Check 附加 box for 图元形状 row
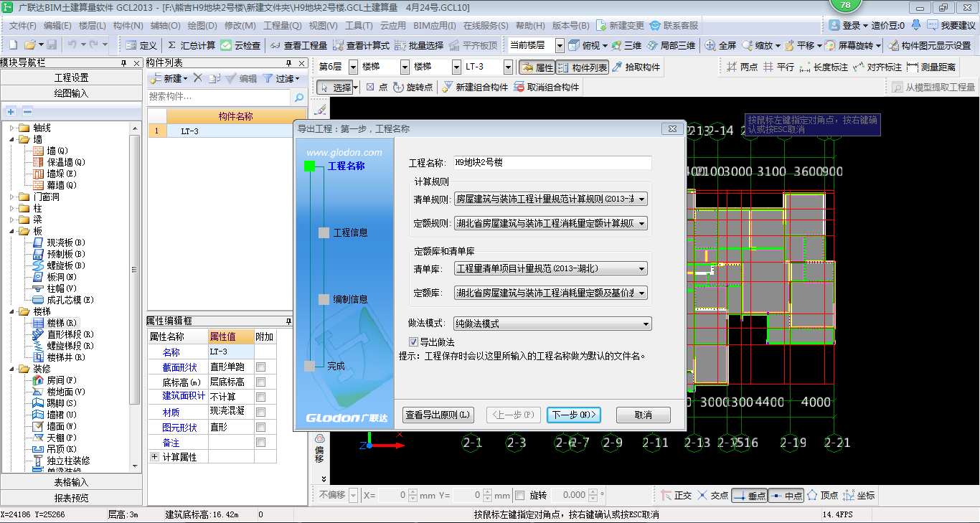Screen dimensions: 980x523 pyautogui.click(x=261, y=427)
